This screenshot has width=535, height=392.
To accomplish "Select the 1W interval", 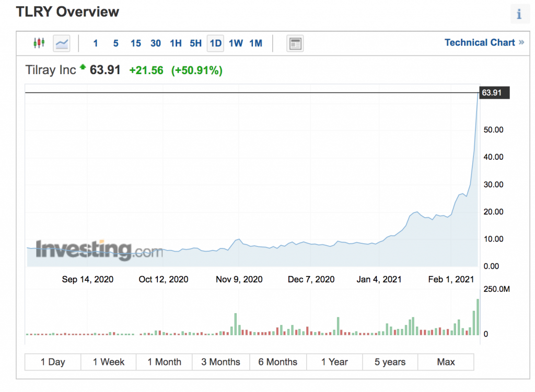I will pos(236,43).
